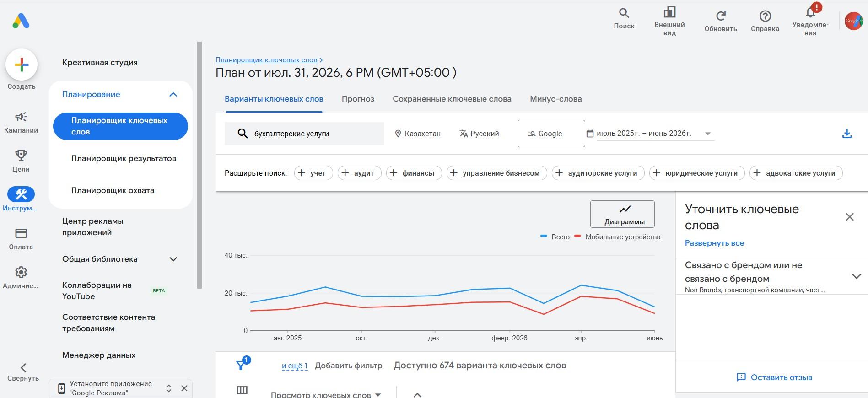Add 'адвокатские услуги' chip
Viewport: 868px width, 398px height.
click(x=796, y=173)
